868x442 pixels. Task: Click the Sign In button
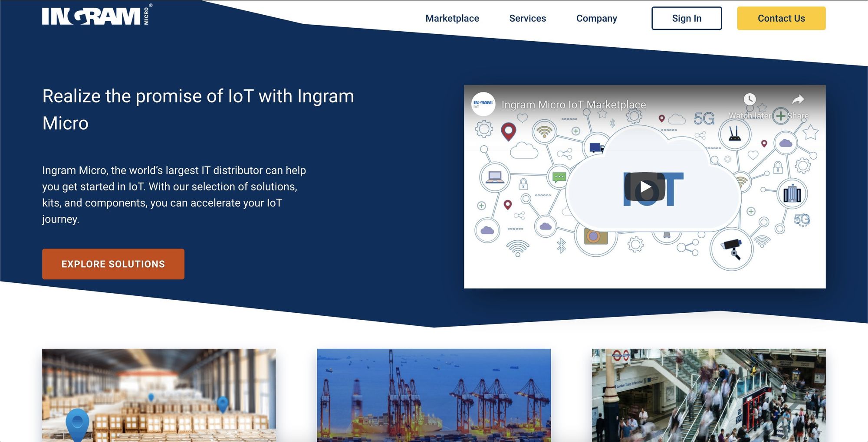coord(687,18)
